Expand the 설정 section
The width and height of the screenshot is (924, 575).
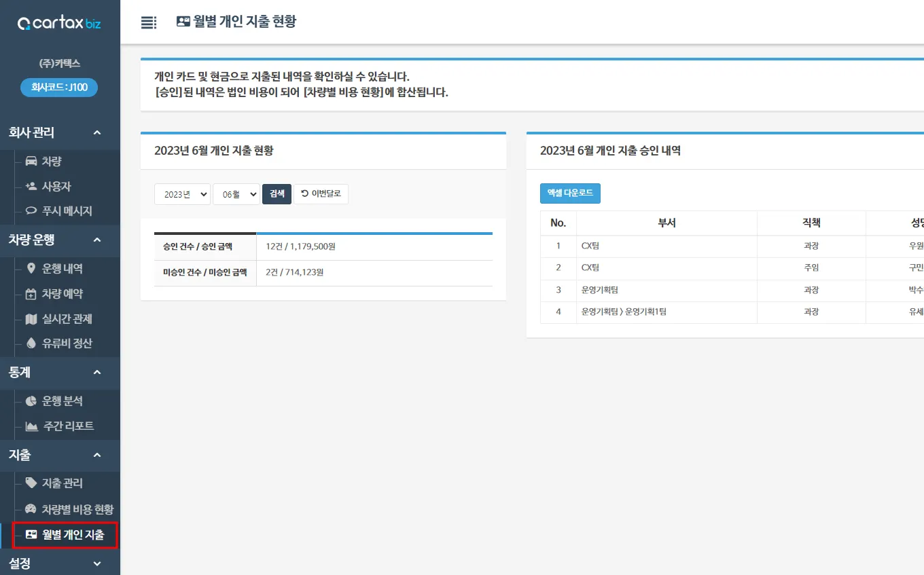pos(97,563)
